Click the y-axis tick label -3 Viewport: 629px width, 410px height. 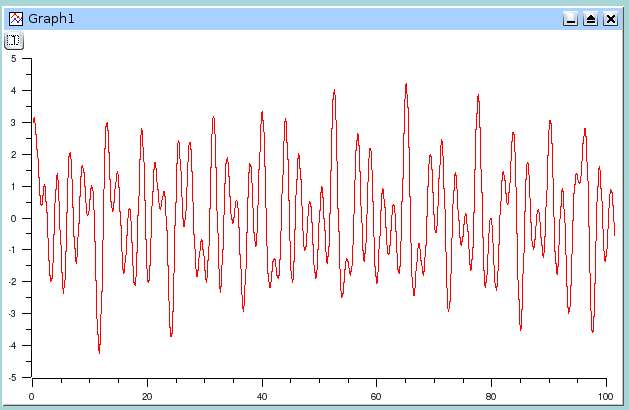(x=12, y=314)
